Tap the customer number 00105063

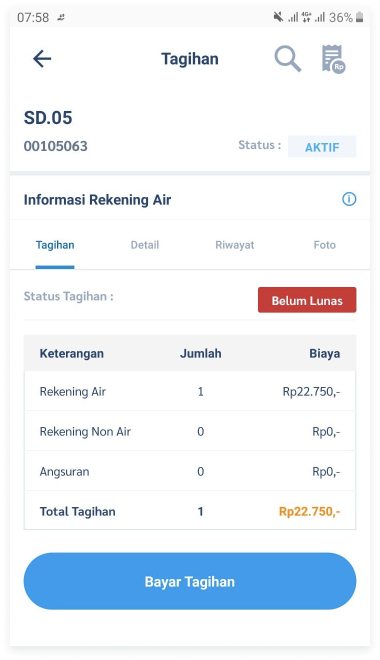(x=56, y=146)
